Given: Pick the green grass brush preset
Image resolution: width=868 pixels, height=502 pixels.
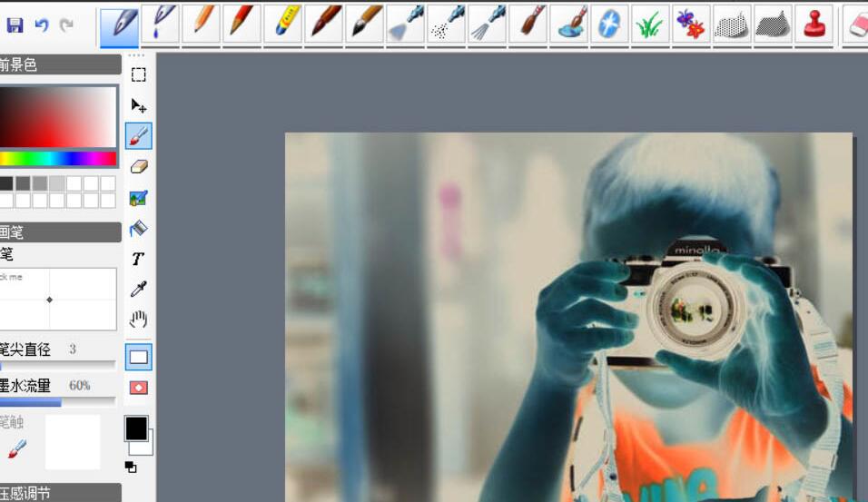Looking at the screenshot, I should (648, 24).
